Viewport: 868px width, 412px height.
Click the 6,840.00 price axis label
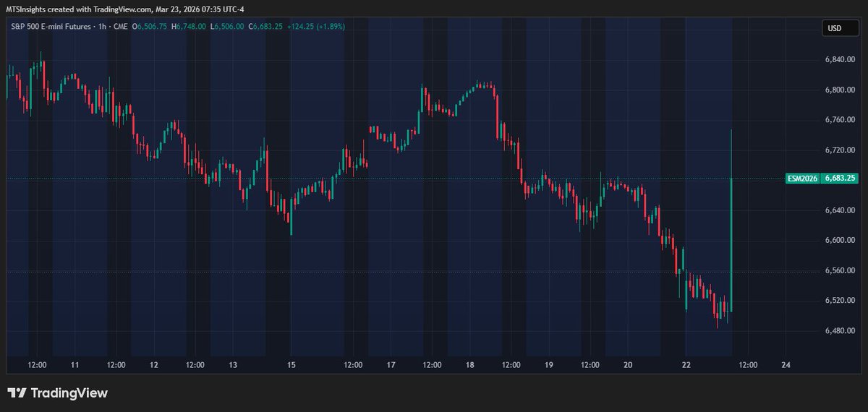pos(840,60)
